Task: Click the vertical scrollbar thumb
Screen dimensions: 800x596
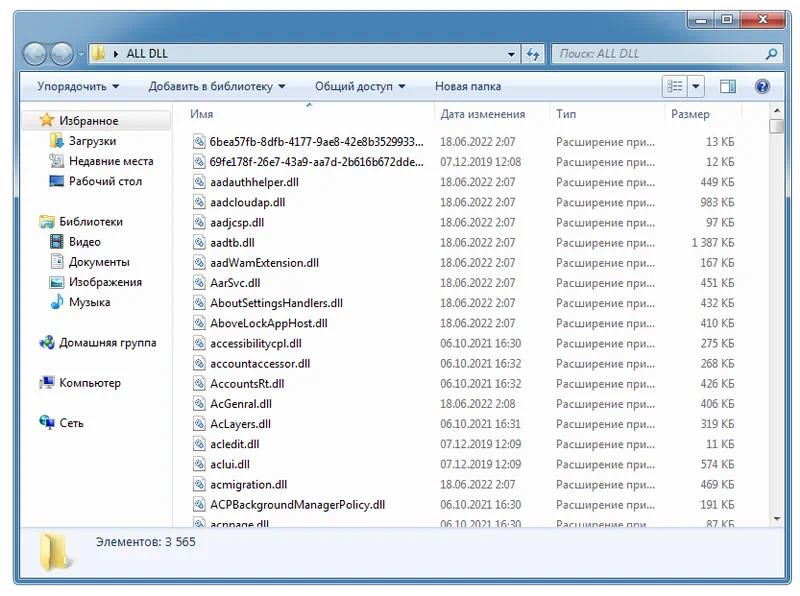Action: [x=777, y=126]
